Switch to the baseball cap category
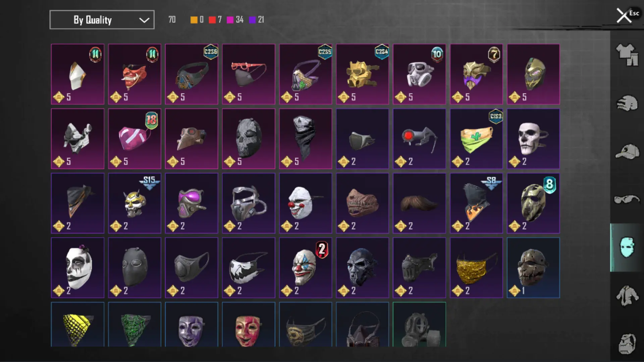 tap(627, 152)
